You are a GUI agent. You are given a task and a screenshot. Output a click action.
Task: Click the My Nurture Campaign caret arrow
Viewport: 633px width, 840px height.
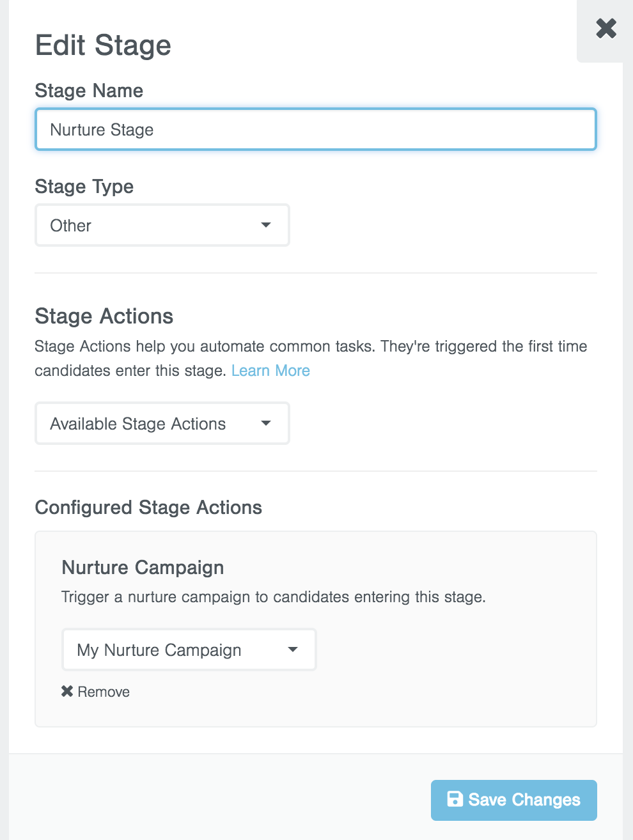[293, 649]
